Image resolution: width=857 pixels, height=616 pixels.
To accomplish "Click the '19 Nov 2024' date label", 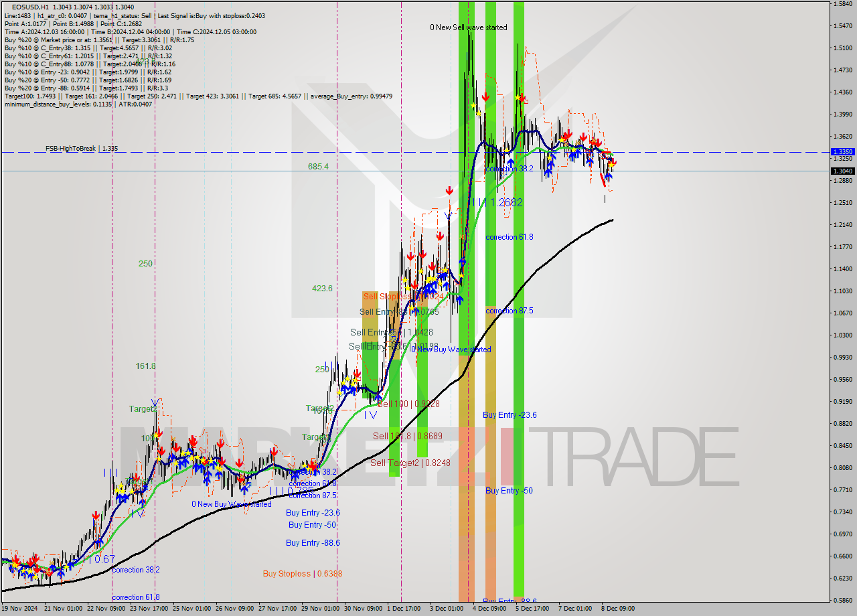I will click(20, 609).
